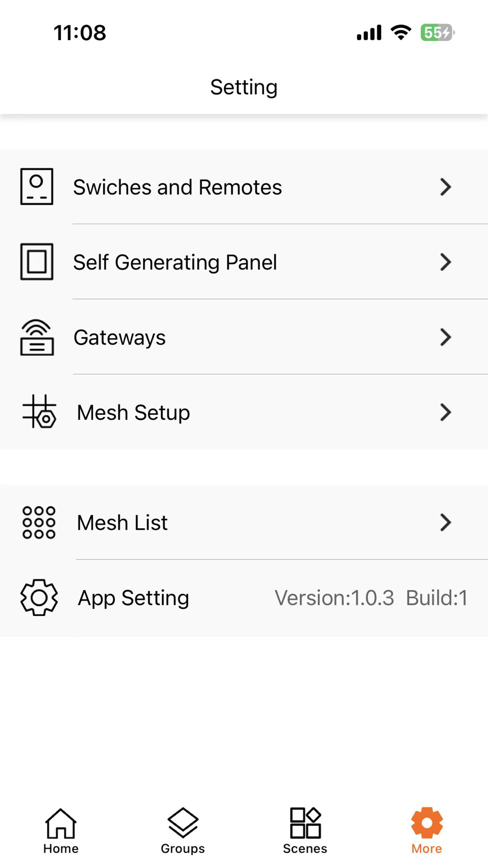Click the Swiches and Remotes panel icon
Screen dimensions: 488x868
tap(37, 186)
